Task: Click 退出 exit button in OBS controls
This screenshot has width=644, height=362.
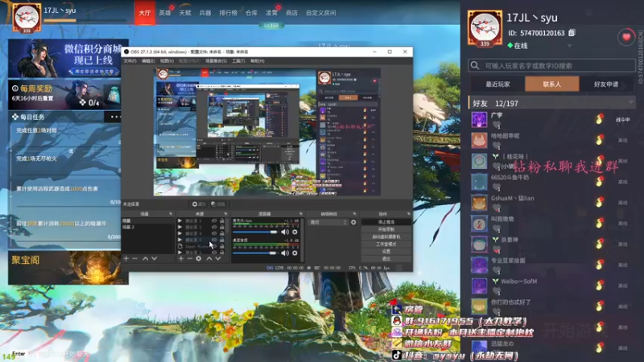Action: click(386, 258)
